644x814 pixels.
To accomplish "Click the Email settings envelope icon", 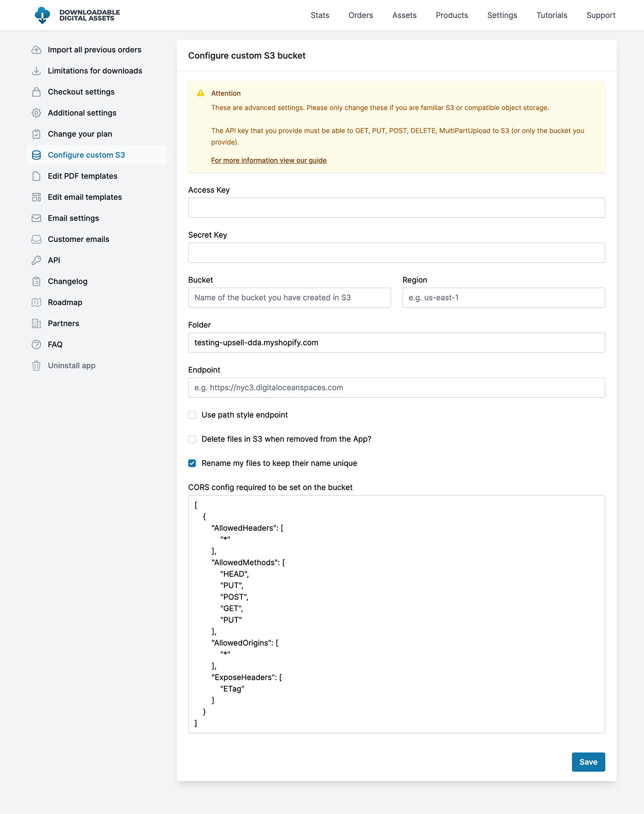I will (x=36, y=218).
